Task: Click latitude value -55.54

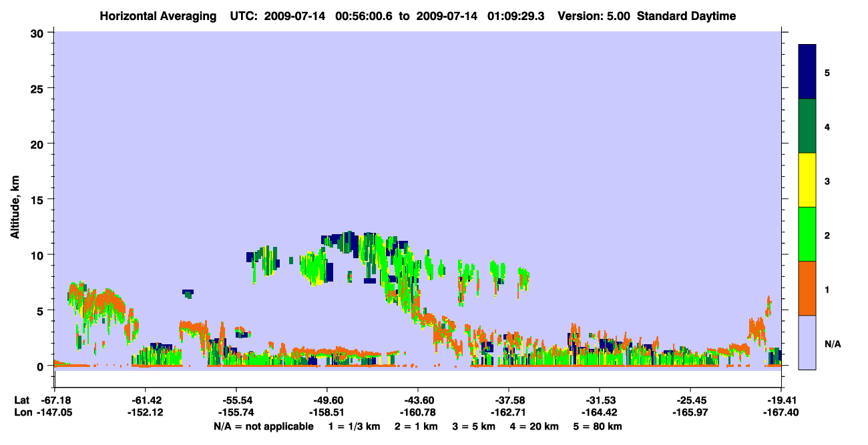Action: [x=236, y=400]
